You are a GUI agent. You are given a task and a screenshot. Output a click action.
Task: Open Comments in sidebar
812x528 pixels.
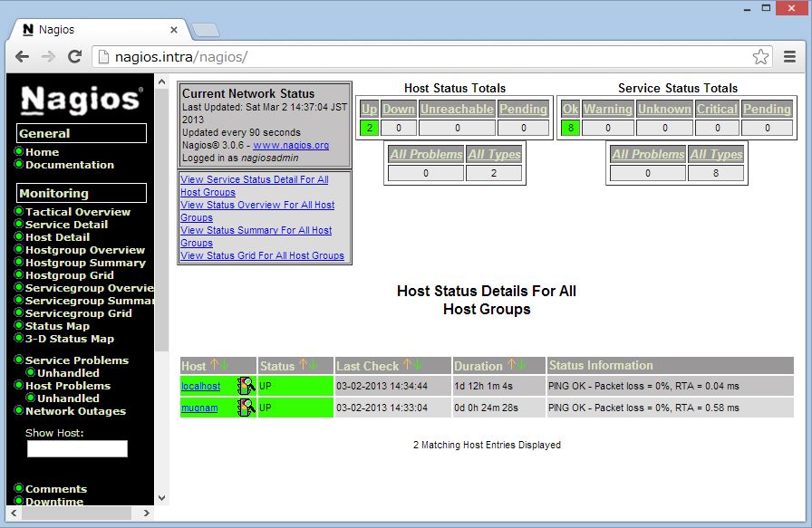pyautogui.click(x=56, y=489)
